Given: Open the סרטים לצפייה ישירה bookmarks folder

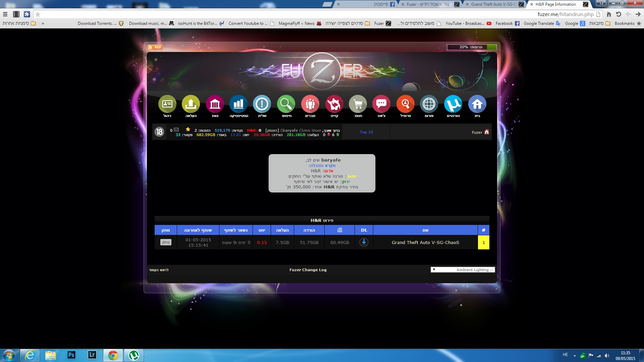Looking at the screenshot, I should (x=348, y=23).
